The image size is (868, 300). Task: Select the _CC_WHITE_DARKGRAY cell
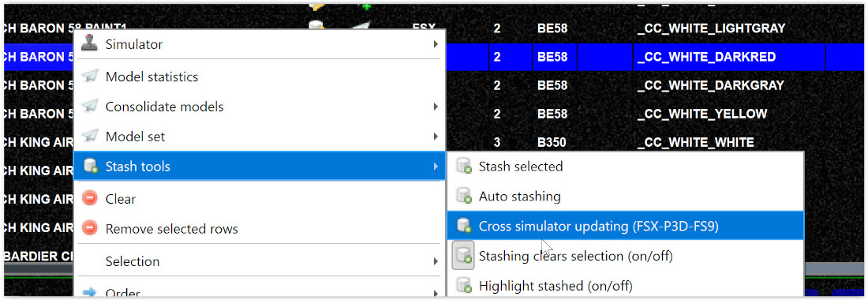710,86
